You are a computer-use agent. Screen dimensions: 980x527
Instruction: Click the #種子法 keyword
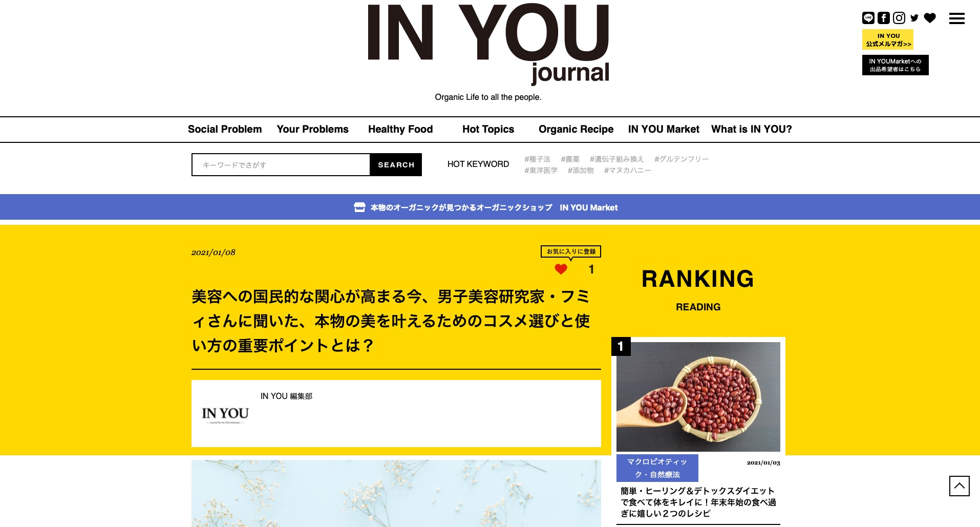pyautogui.click(x=537, y=159)
